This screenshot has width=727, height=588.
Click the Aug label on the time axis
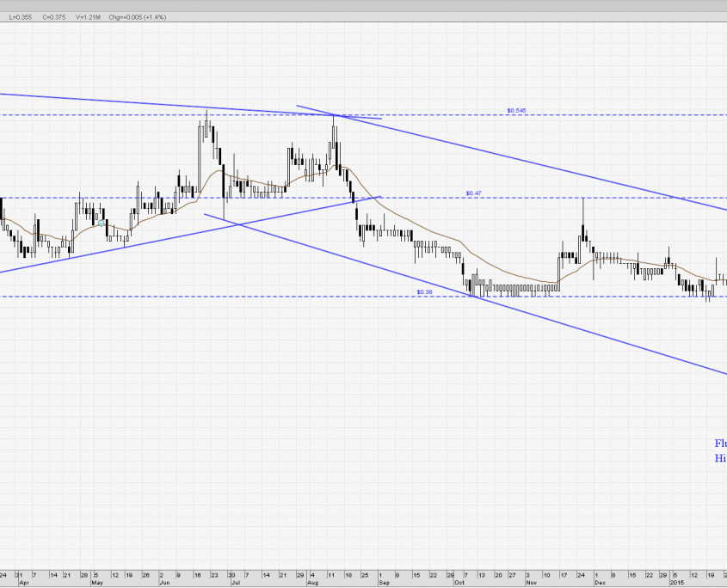[312, 580]
